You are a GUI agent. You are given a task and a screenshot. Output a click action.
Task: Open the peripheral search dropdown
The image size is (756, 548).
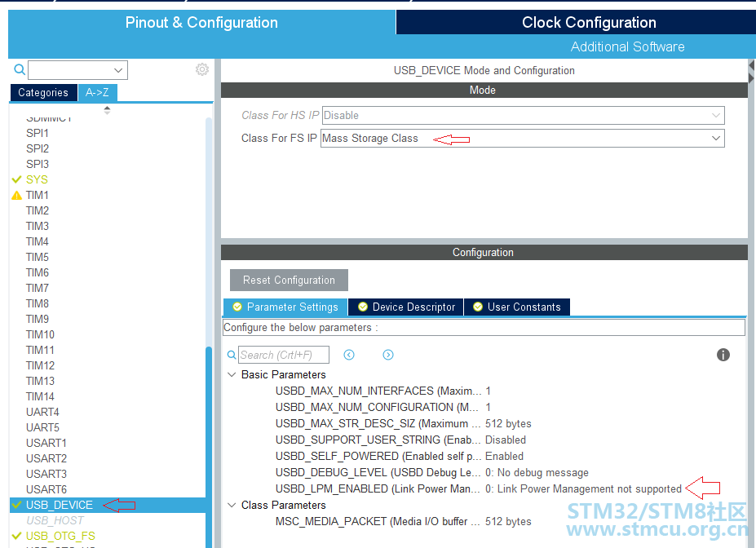pos(118,70)
